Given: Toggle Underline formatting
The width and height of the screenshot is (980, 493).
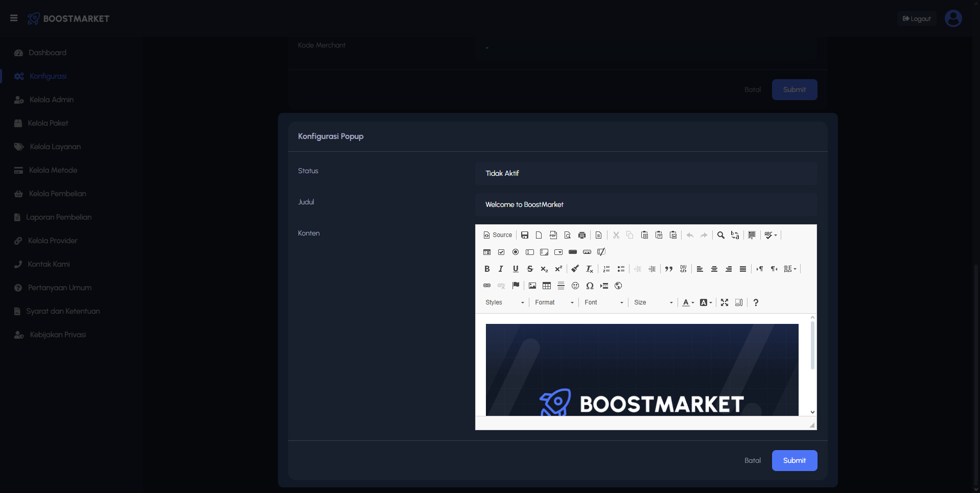Looking at the screenshot, I should tap(515, 269).
